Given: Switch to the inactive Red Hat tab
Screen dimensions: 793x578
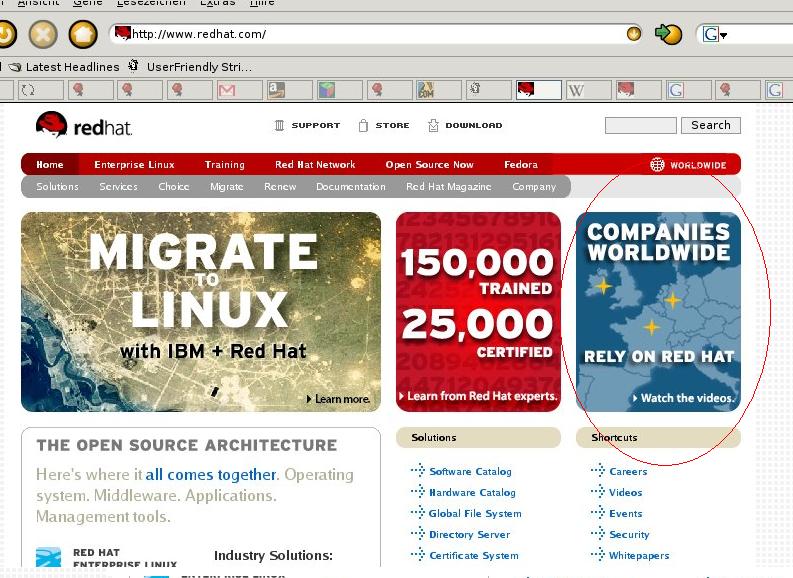Looking at the screenshot, I should pos(637,91).
